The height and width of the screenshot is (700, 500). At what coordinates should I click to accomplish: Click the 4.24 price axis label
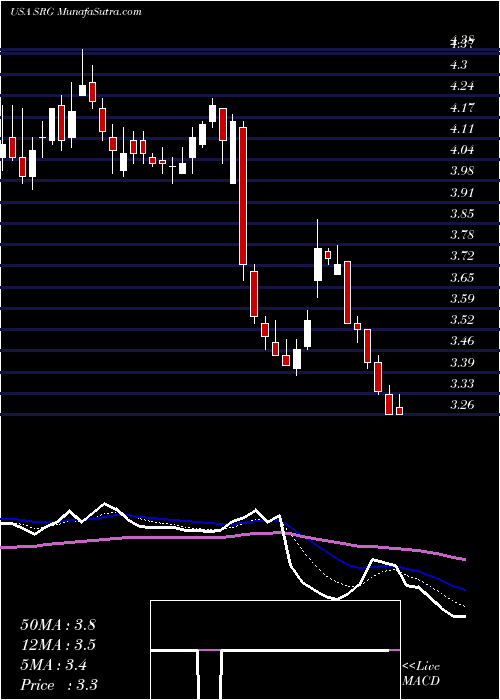462,86
